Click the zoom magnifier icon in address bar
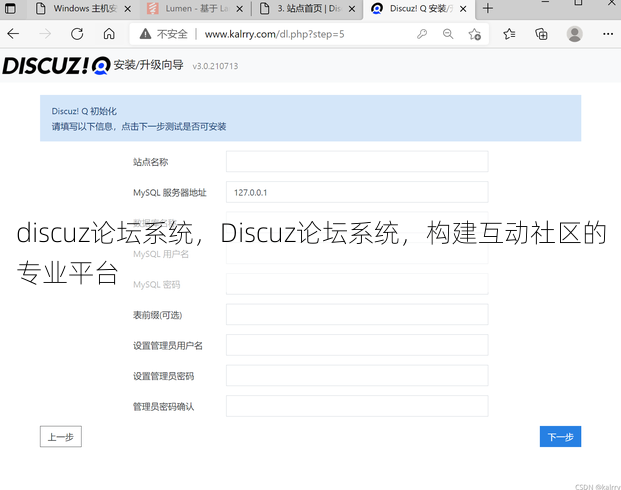621x490 pixels. tap(448, 34)
